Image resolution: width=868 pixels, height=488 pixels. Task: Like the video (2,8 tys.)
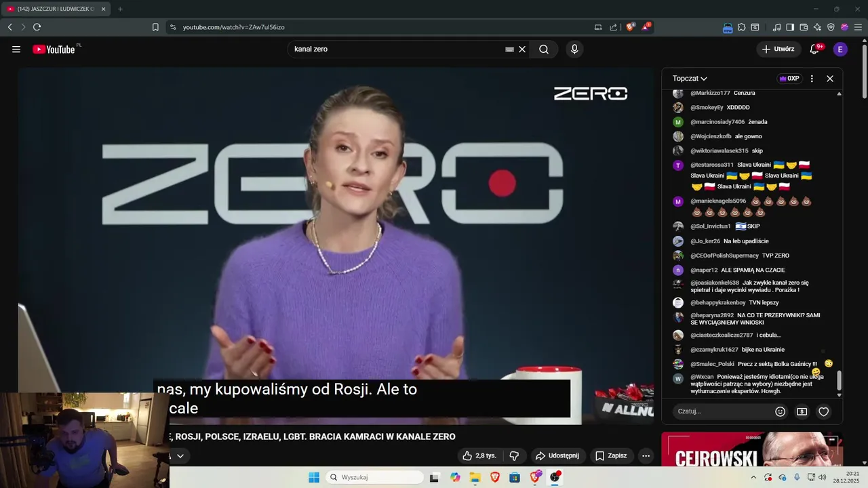[479, 456]
